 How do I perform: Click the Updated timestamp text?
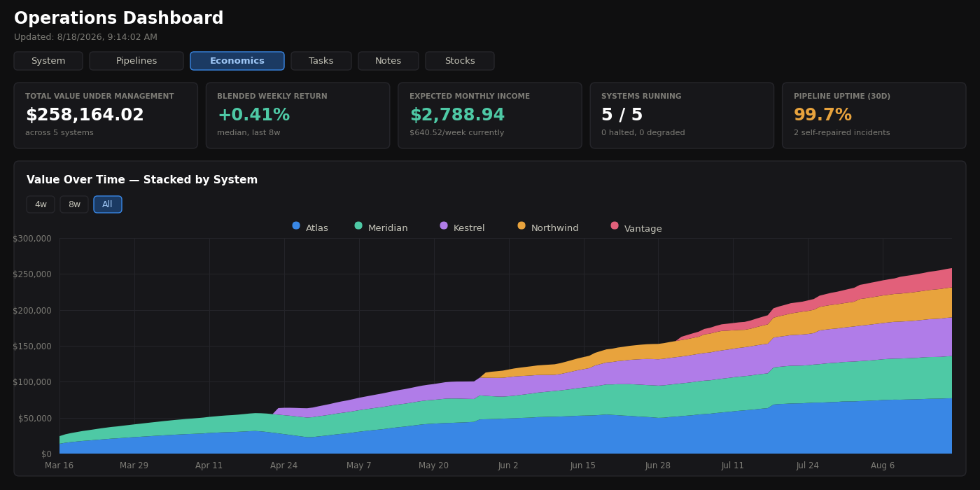click(85, 37)
